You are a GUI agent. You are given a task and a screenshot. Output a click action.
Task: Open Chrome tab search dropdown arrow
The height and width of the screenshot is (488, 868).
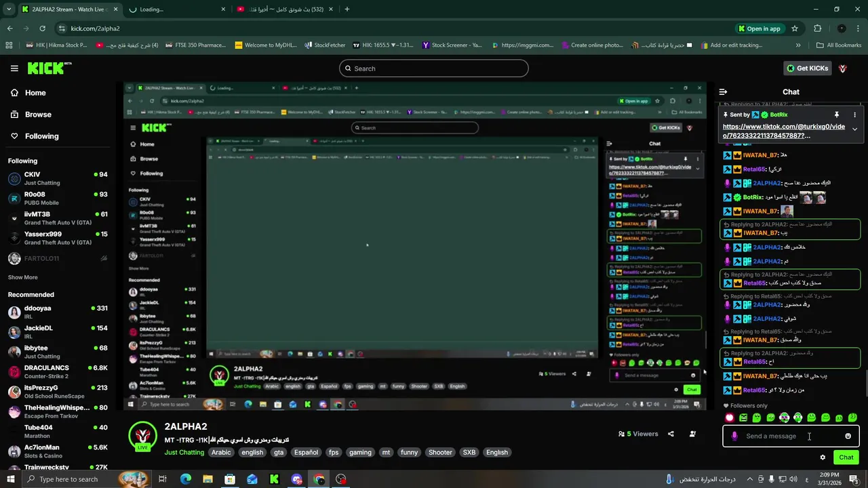point(9,9)
